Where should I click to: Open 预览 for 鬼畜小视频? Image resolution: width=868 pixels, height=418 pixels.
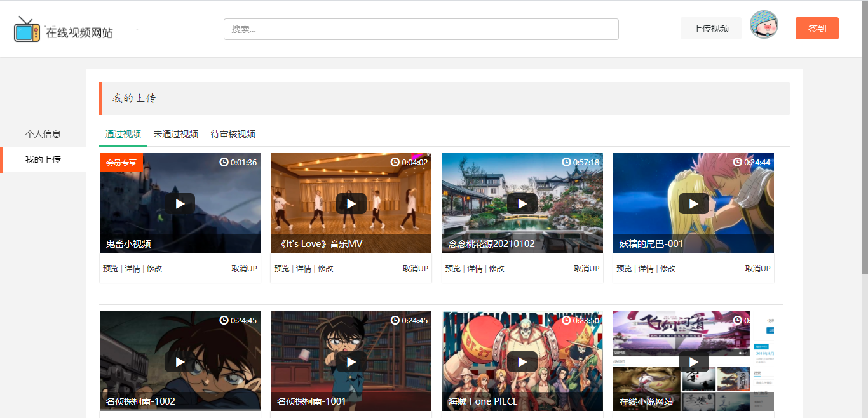coord(111,268)
